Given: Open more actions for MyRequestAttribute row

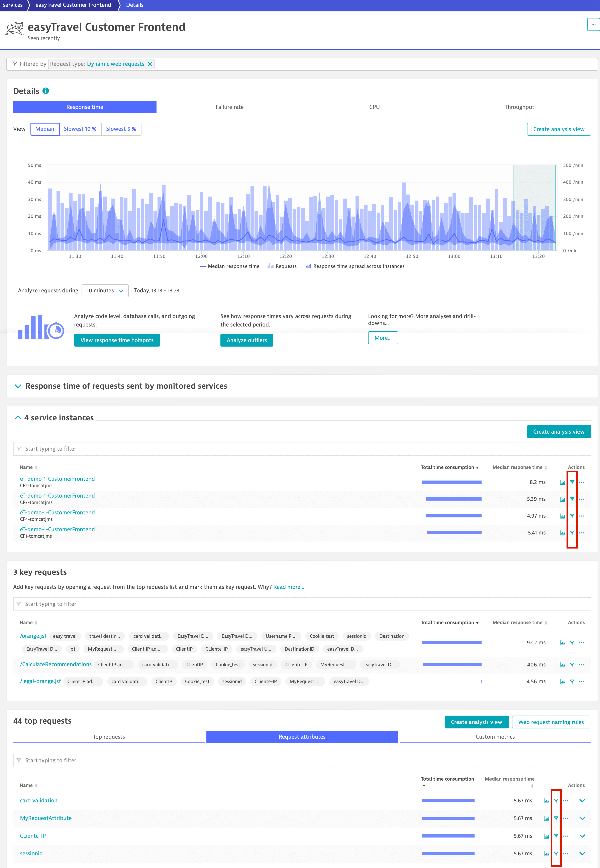Looking at the screenshot, I should (x=566, y=818).
